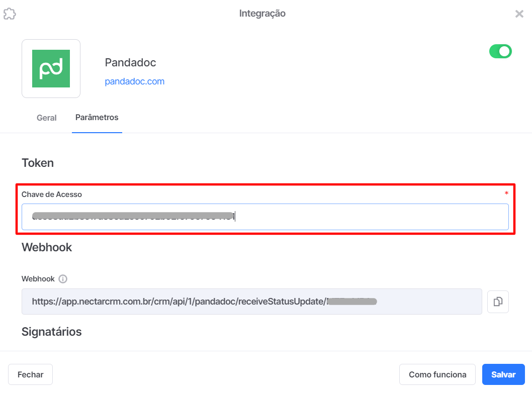Click the Token section heading
Screen dimensions: 532x395
[x=38, y=163]
